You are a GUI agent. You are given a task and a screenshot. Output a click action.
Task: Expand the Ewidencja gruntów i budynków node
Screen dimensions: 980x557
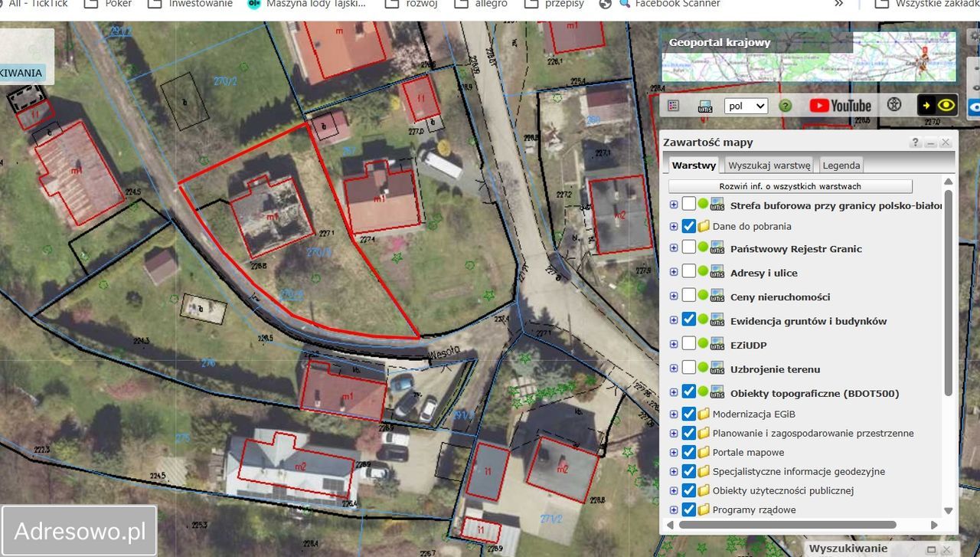point(674,320)
